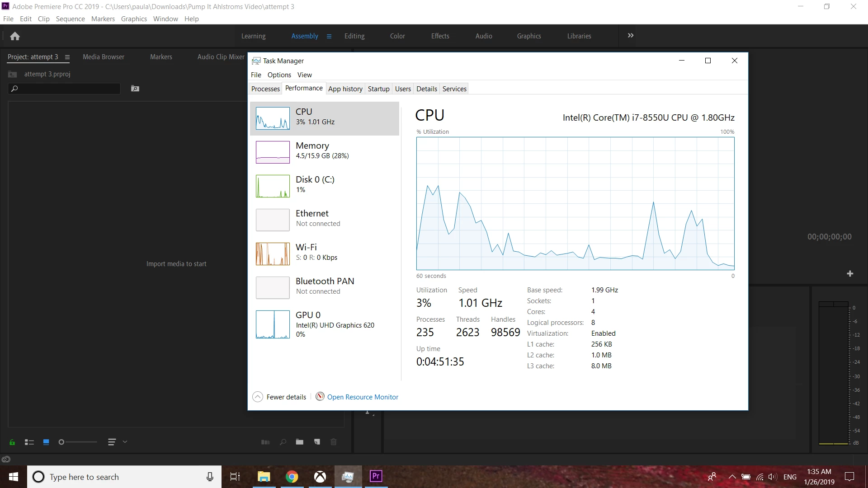Switch project panel to list view
Image resolution: width=868 pixels, height=488 pixels.
click(x=29, y=442)
